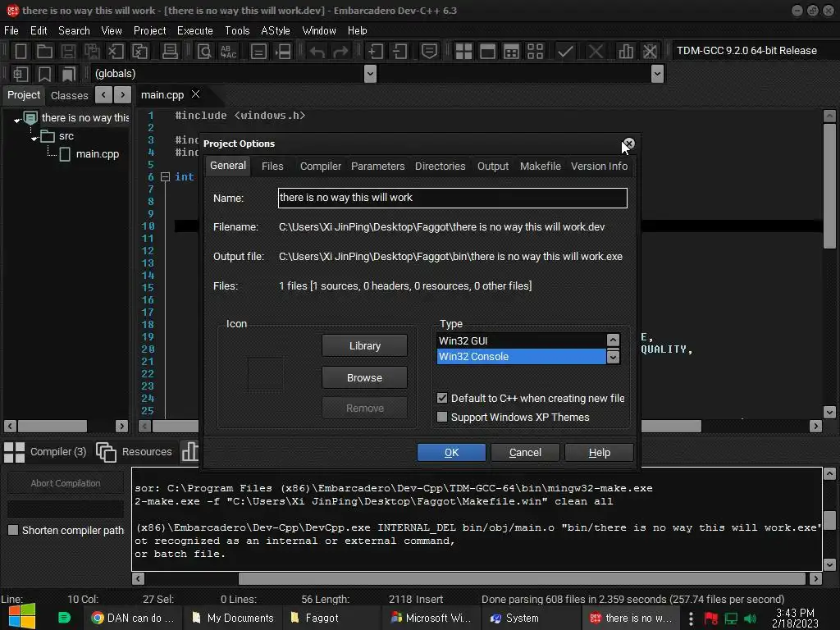Click the Print toolbar icon
This screenshot has height=630, width=840.
170,52
